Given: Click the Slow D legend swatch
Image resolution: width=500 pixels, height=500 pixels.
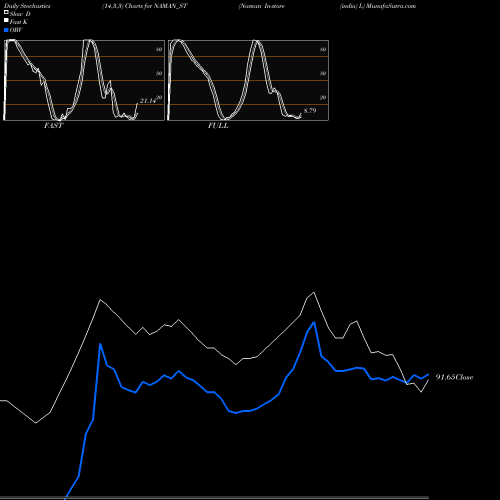Looking at the screenshot, I should (x=6, y=13).
